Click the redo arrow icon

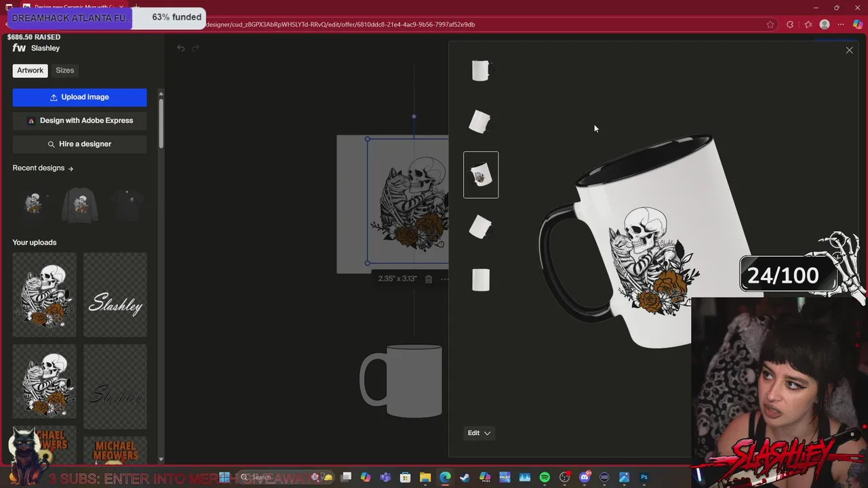(195, 48)
